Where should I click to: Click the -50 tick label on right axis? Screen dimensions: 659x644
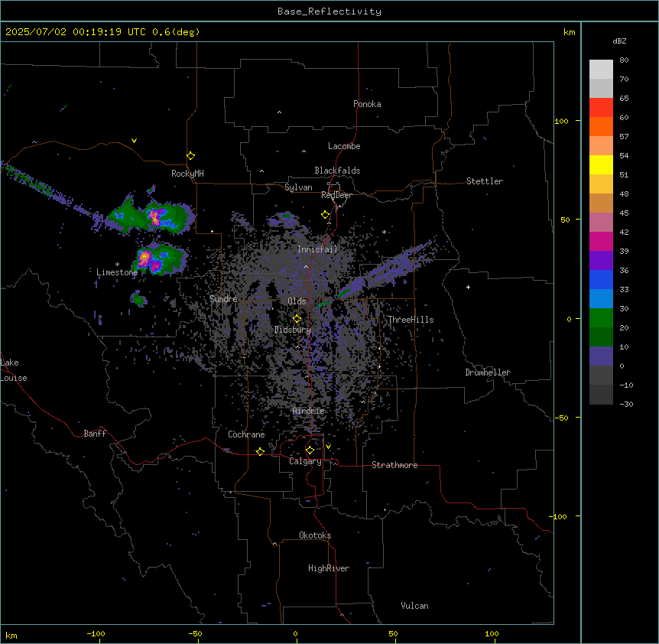[561, 418]
